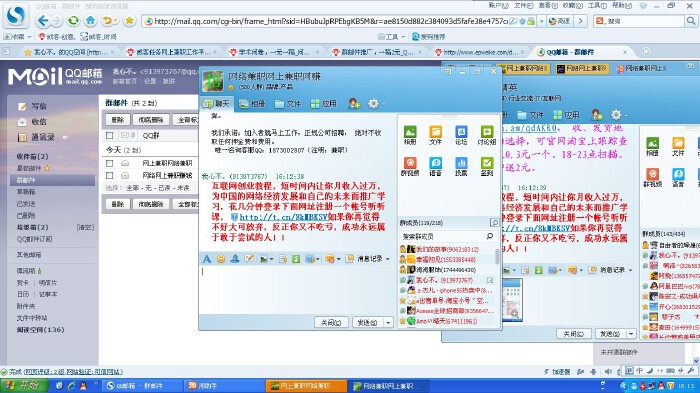Screen dimensions: 700x393
Task: Start 群视频 group video app
Action: [410, 166]
